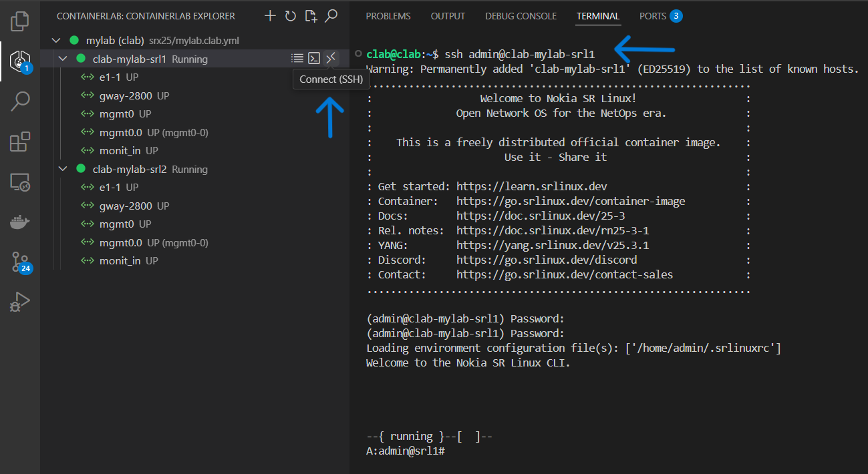The height and width of the screenshot is (474, 868).
Task: Click the https://learn.srlinux.dev link in the terminal
Action: 531,186
